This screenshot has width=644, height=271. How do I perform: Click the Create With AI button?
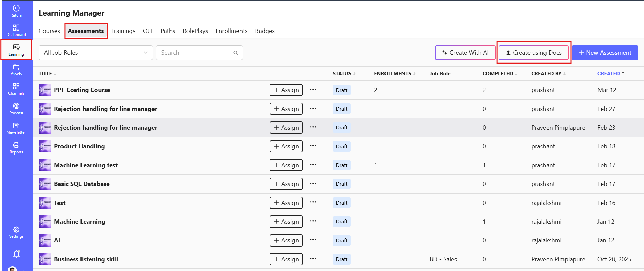(465, 53)
